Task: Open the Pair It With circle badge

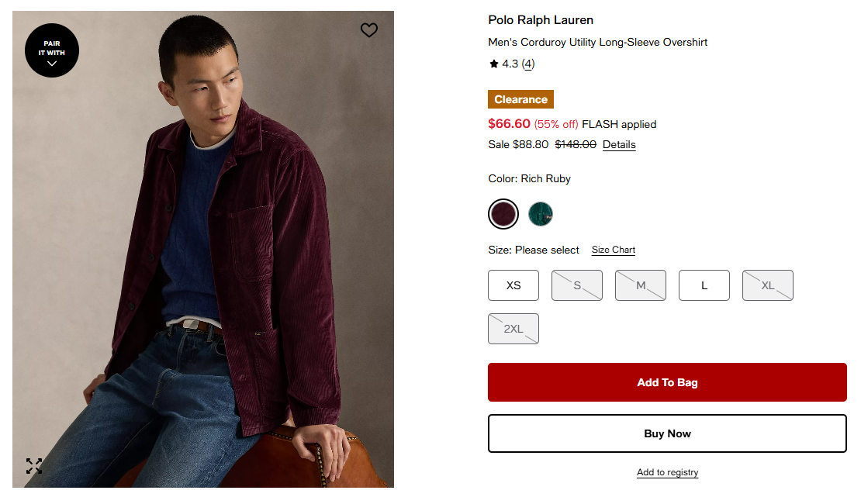Action: (52, 51)
